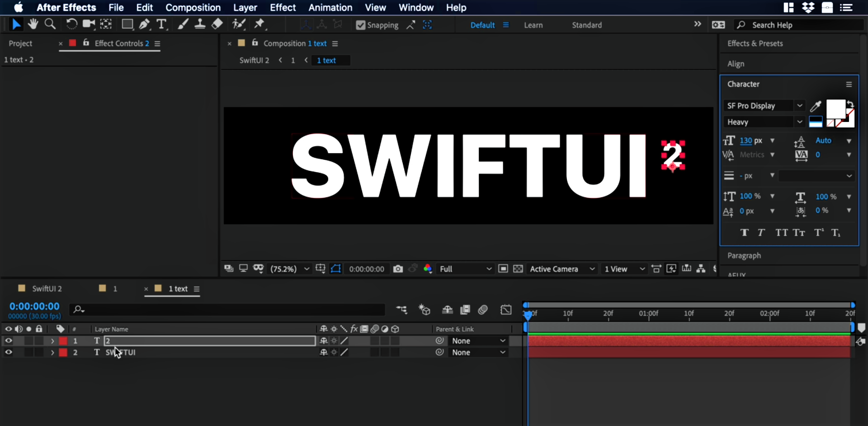Select the Puppet Pin tool

click(x=259, y=24)
